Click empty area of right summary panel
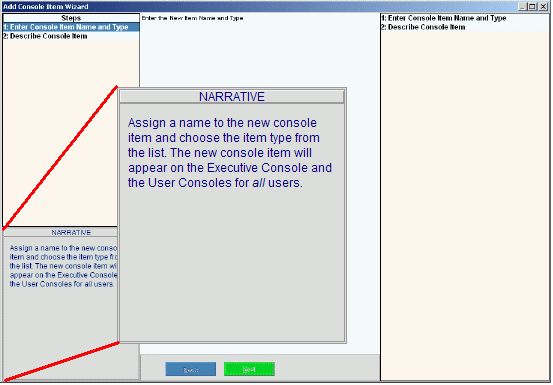Image resolution: width=553 pixels, height=385 pixels. [465, 204]
